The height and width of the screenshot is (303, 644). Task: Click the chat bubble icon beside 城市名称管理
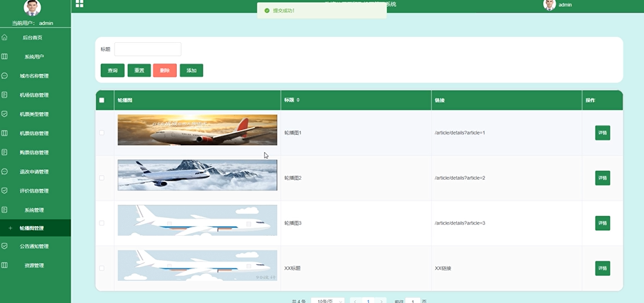(x=5, y=75)
